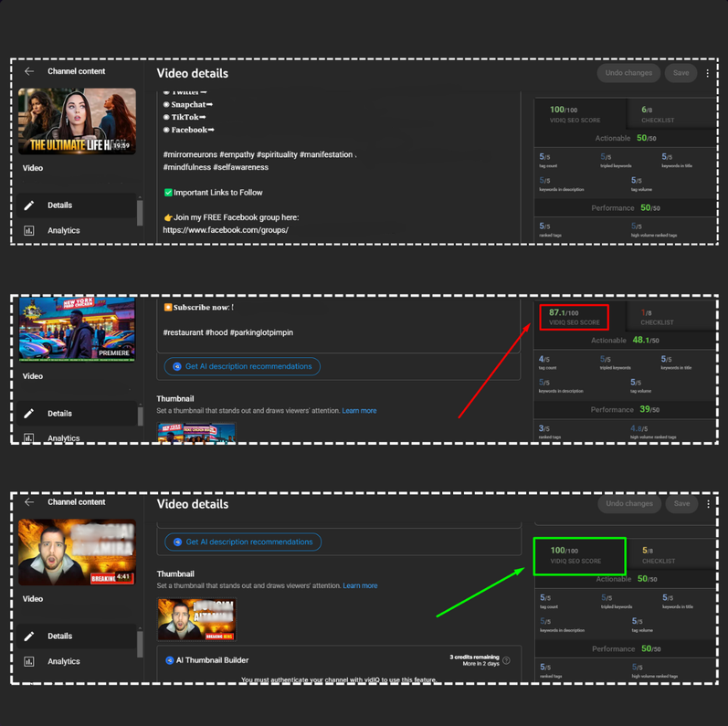Viewport: 728px width, 726px height.
Task: Open three-dot menu beside Save in 4:41 video panel
Action: tap(708, 504)
